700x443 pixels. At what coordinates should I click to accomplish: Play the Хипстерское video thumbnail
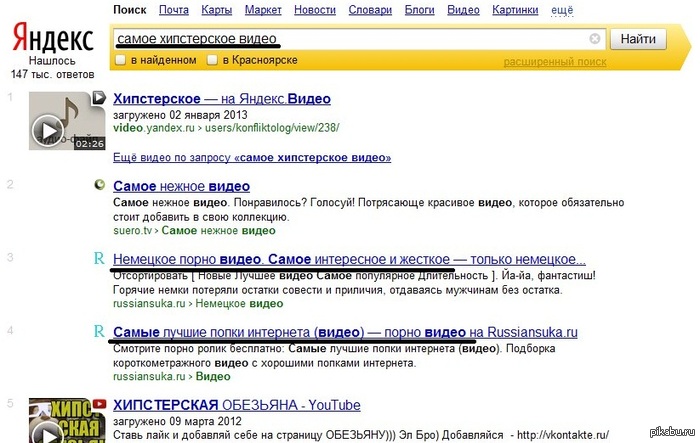coord(46,130)
